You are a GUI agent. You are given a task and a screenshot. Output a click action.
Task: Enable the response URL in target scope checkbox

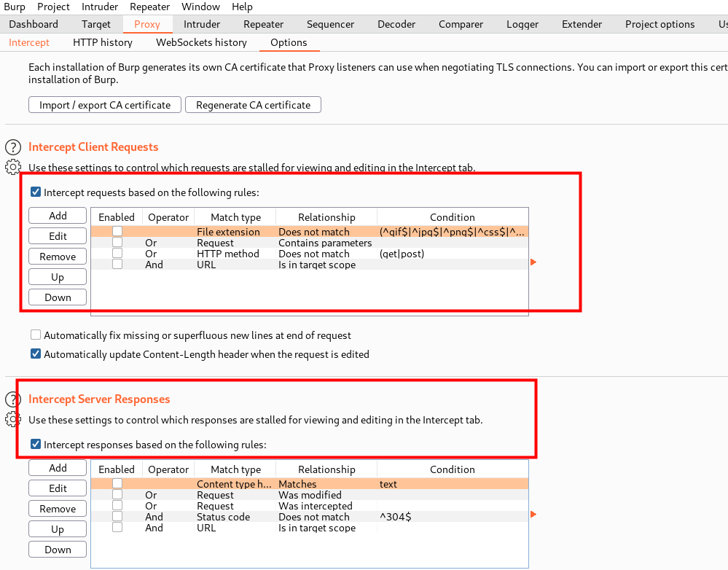(x=117, y=527)
